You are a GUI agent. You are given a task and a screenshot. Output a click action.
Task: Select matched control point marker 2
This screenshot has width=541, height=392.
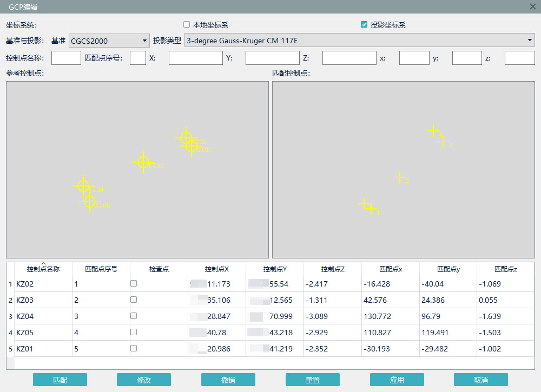[x=399, y=177]
